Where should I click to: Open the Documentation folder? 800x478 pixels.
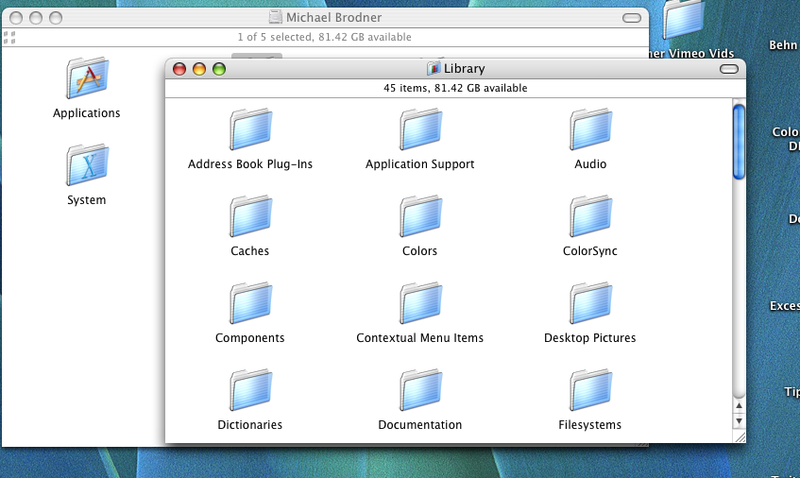(420, 391)
